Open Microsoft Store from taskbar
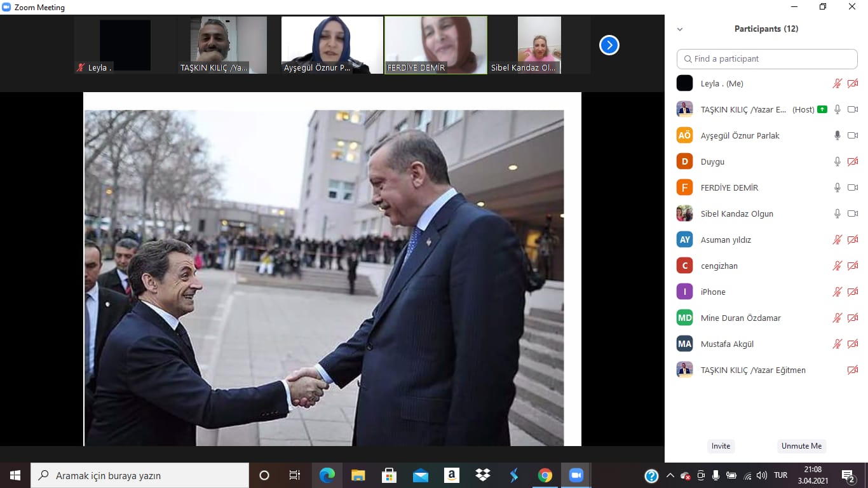Viewport: 868px width, 488px height. (x=390, y=475)
